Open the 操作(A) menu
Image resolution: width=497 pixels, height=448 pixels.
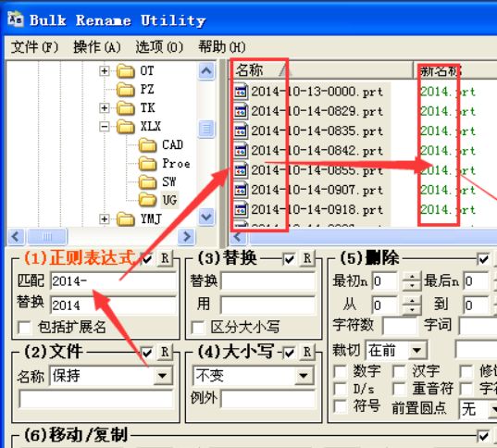(97, 47)
